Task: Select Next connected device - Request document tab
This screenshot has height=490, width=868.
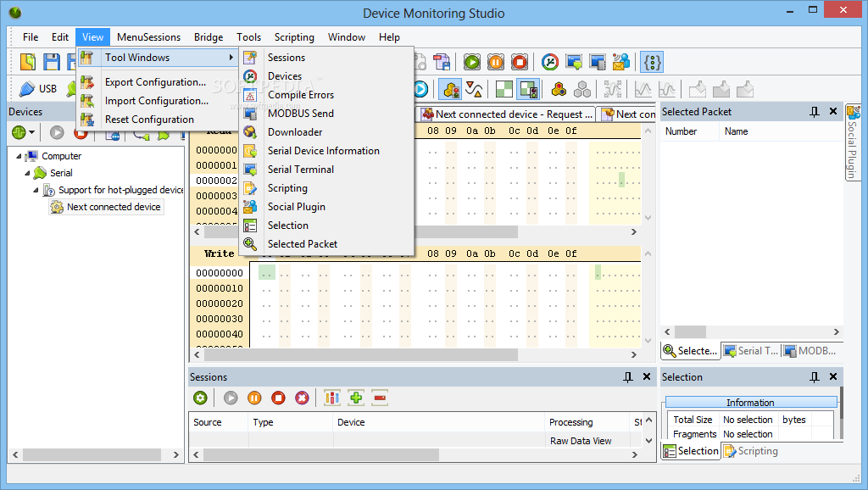Action: [x=507, y=114]
